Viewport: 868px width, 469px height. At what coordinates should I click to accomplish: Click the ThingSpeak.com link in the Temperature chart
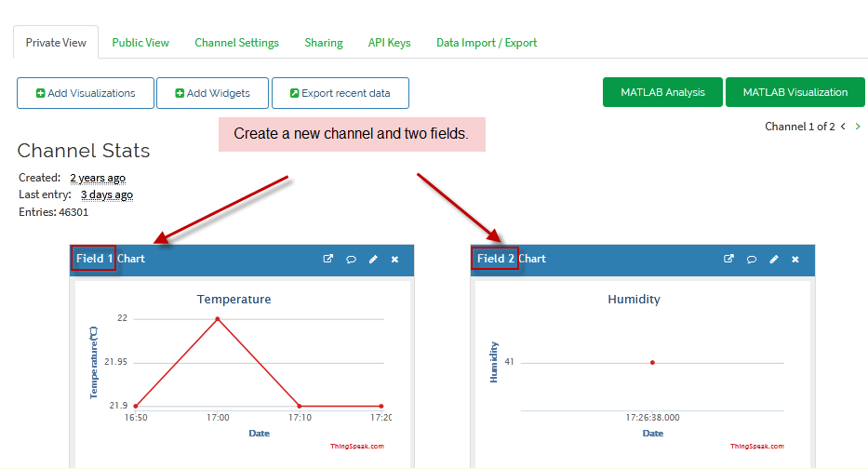coord(357,447)
